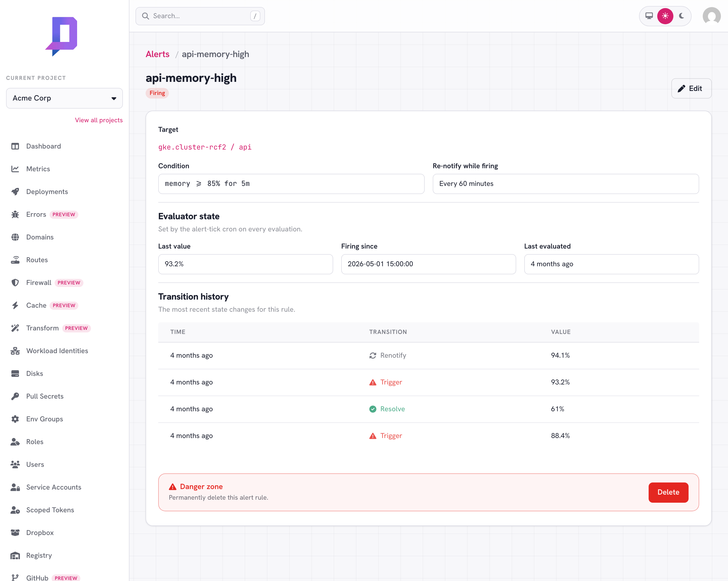728x581 pixels.
Task: Click the Danger zone warning triangle icon
Action: [173, 487]
